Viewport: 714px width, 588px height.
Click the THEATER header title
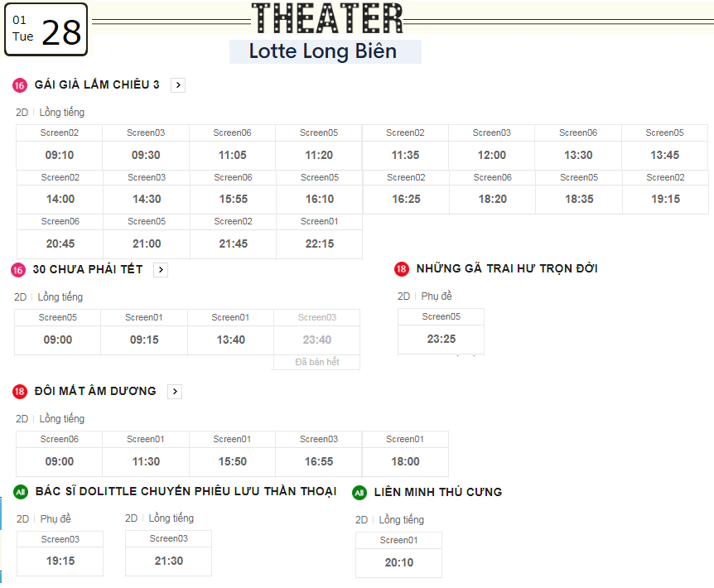[x=327, y=18]
